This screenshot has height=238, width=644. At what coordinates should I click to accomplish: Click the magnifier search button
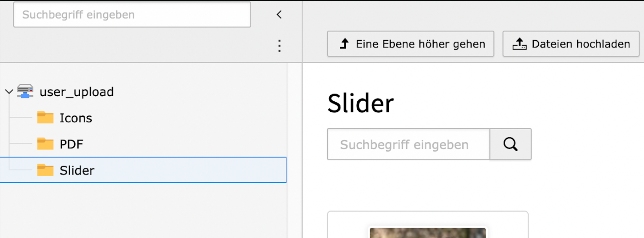tap(510, 144)
